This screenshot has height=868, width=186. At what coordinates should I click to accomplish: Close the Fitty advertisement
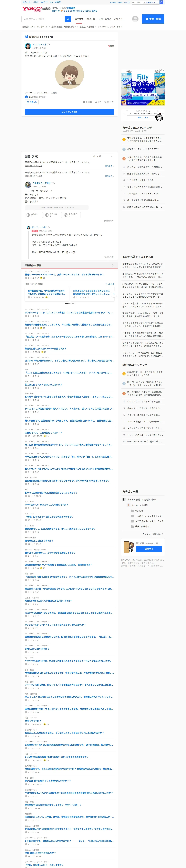pos(163,70)
